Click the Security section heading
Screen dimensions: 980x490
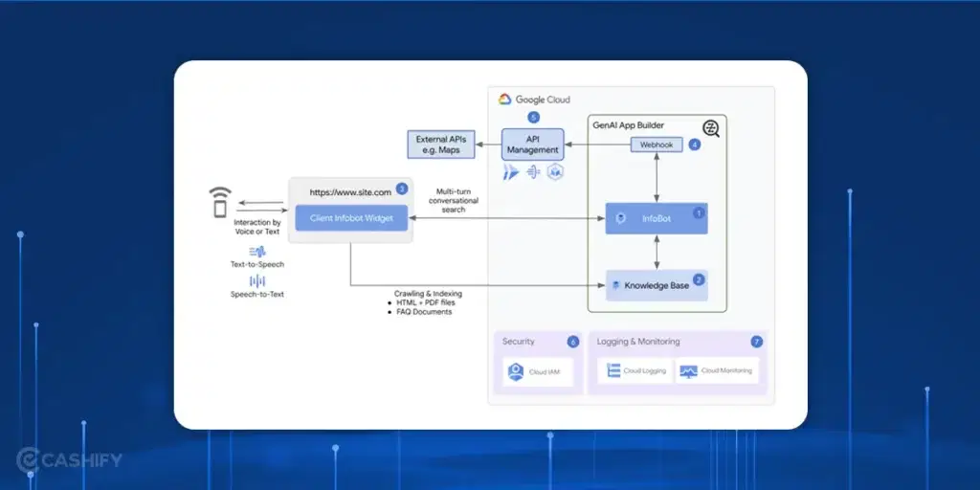[x=518, y=342]
